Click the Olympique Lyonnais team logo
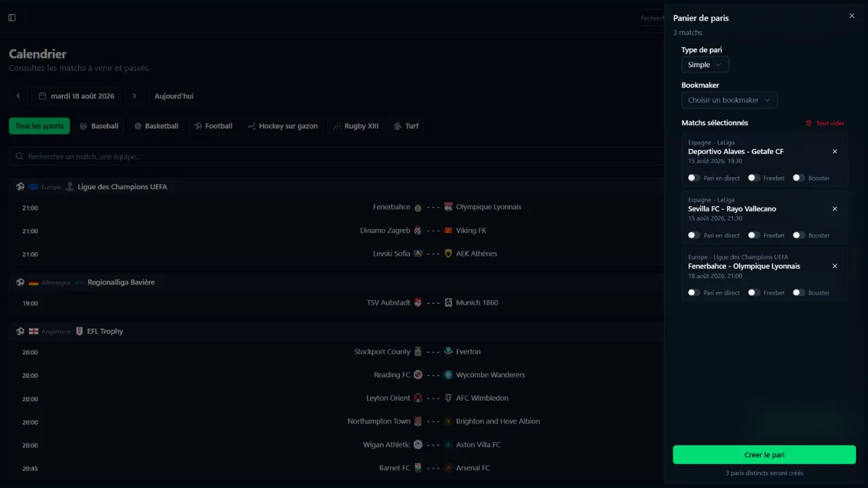The height and width of the screenshot is (488, 868). pyautogui.click(x=448, y=207)
